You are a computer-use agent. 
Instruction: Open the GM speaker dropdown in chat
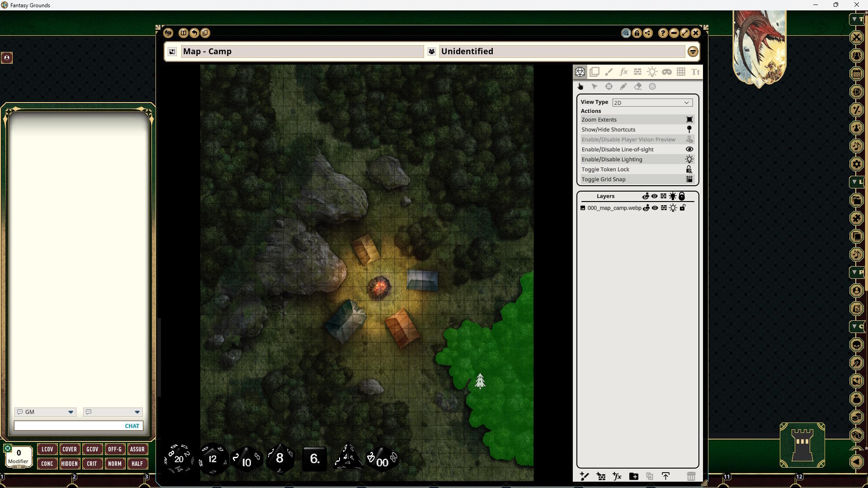[x=45, y=412]
